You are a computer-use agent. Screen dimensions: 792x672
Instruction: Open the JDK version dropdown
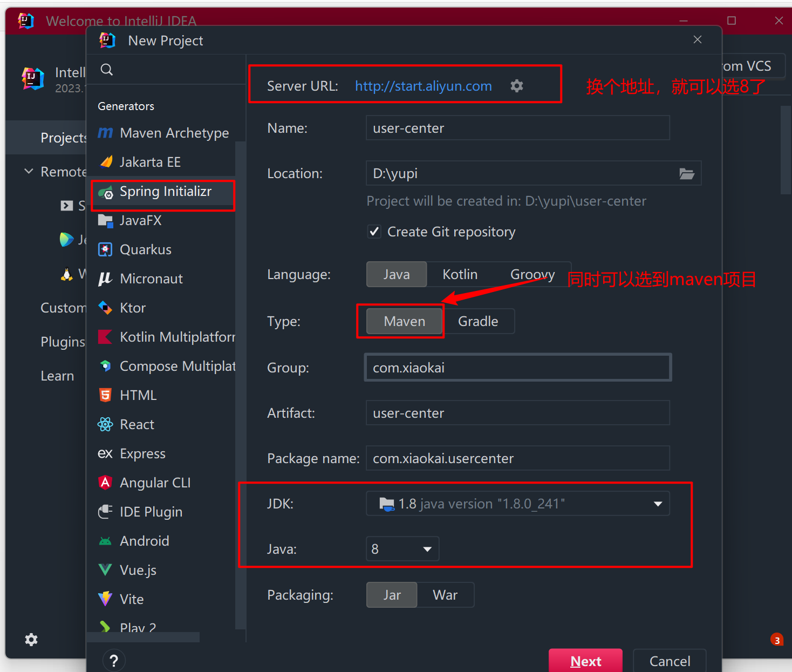(x=657, y=504)
